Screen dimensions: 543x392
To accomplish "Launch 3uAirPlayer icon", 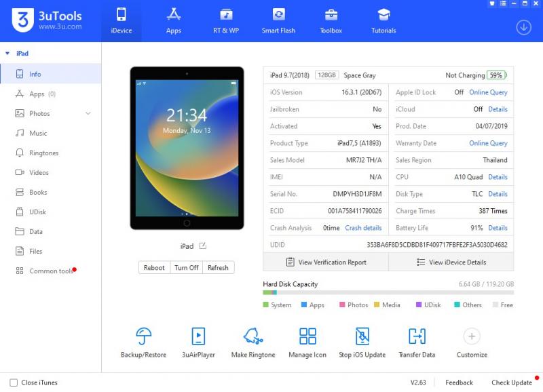I will coord(198,336).
